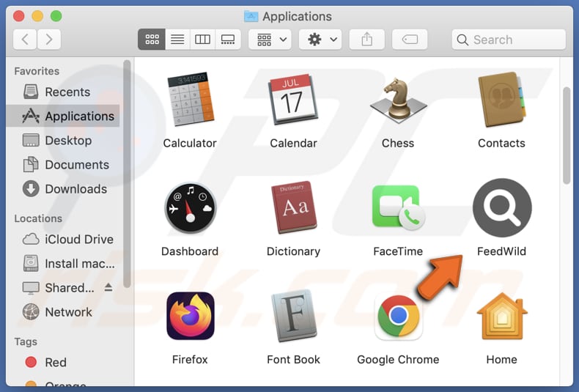Switch to column view
This screenshot has height=392, width=579.
[202, 39]
